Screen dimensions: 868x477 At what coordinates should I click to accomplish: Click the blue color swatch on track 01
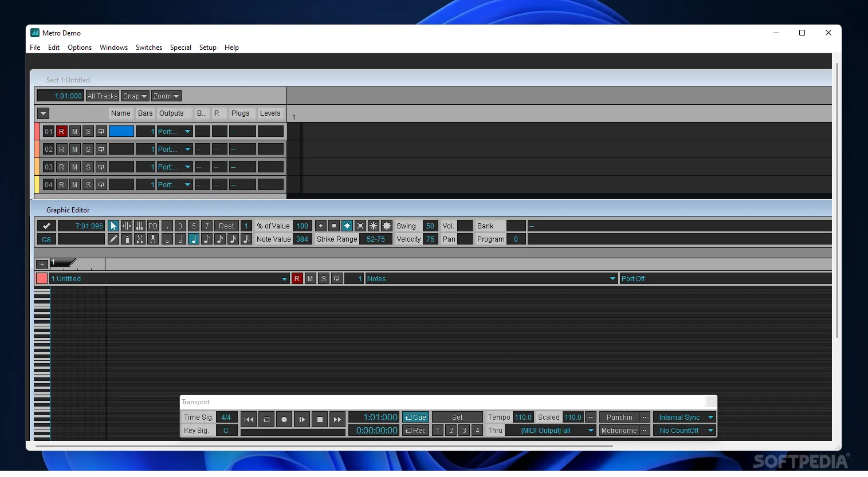(x=121, y=131)
